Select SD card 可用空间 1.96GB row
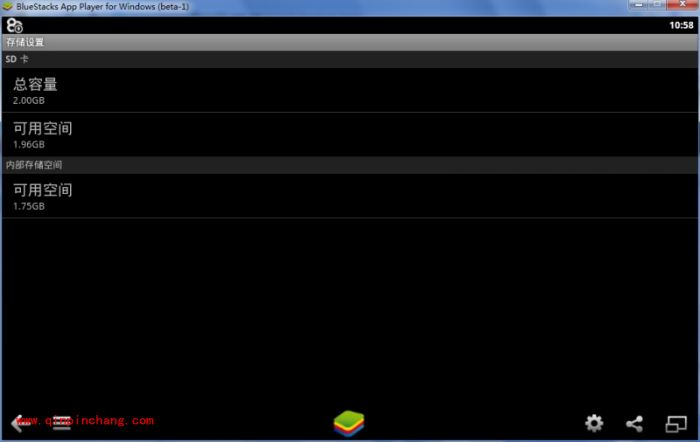 pos(350,134)
